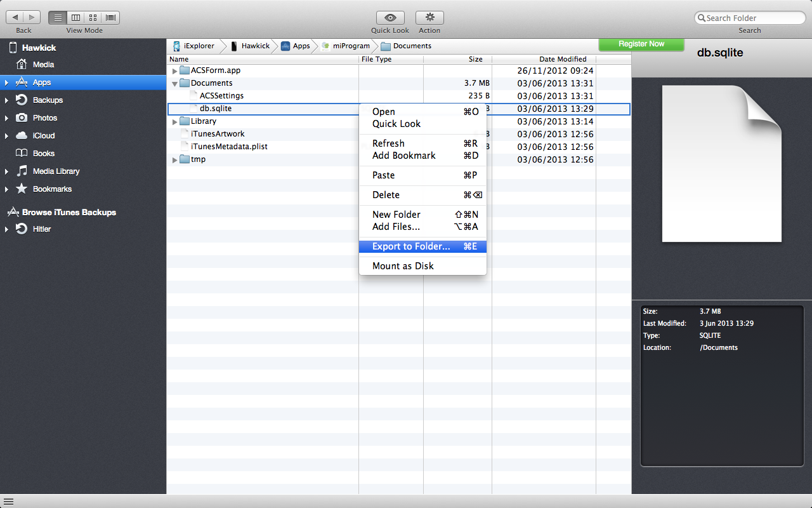Choose Delete from the context menu
Screen dimensions: 812x508
pyautogui.click(x=422, y=195)
